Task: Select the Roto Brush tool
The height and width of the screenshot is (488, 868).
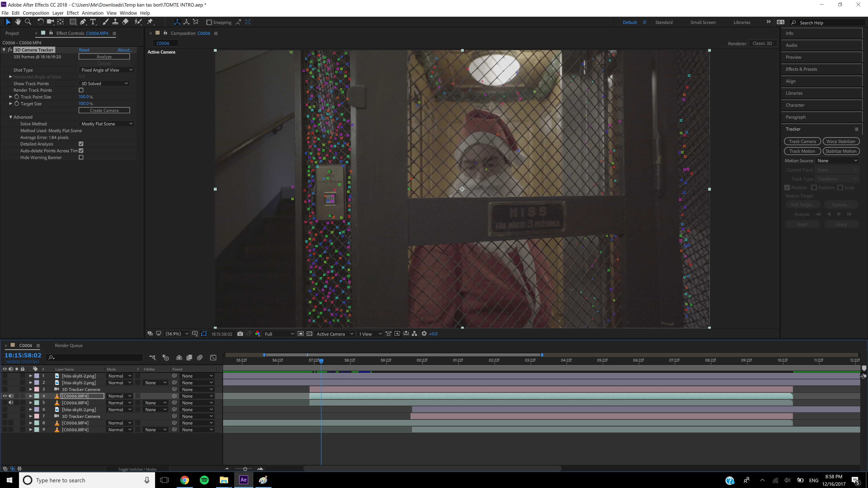Action: (137, 22)
